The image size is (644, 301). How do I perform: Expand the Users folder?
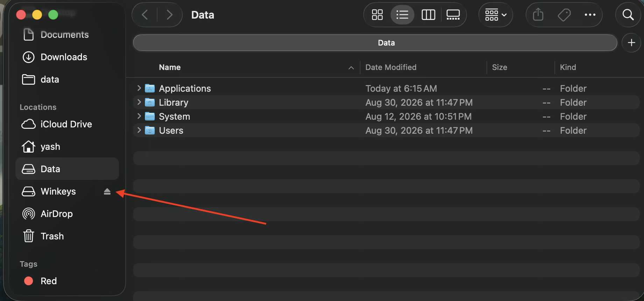click(x=139, y=130)
